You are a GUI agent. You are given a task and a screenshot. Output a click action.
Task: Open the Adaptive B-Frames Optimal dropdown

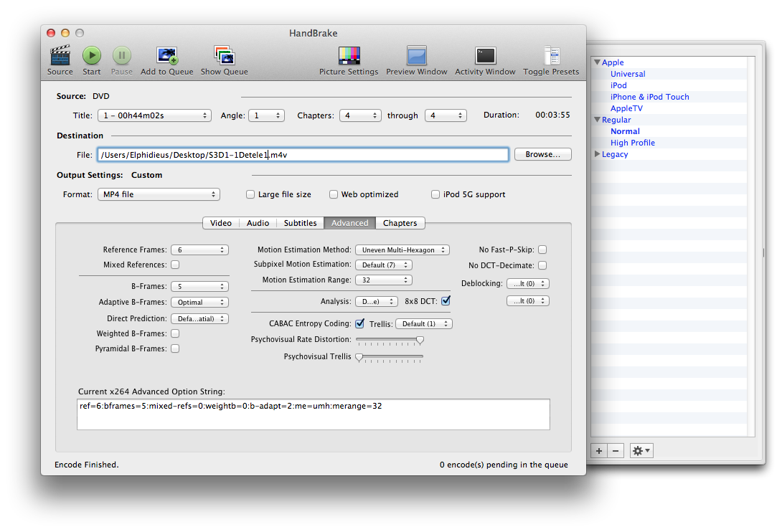coord(199,302)
